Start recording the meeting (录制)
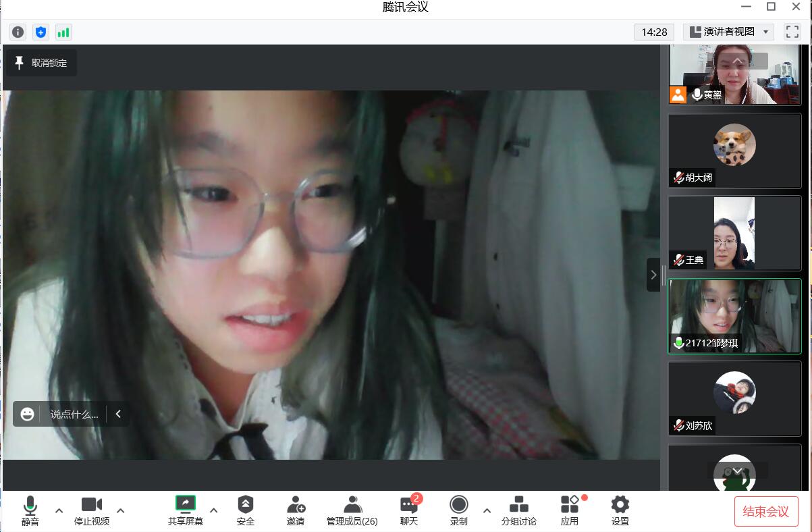The width and height of the screenshot is (812, 532). click(459, 510)
